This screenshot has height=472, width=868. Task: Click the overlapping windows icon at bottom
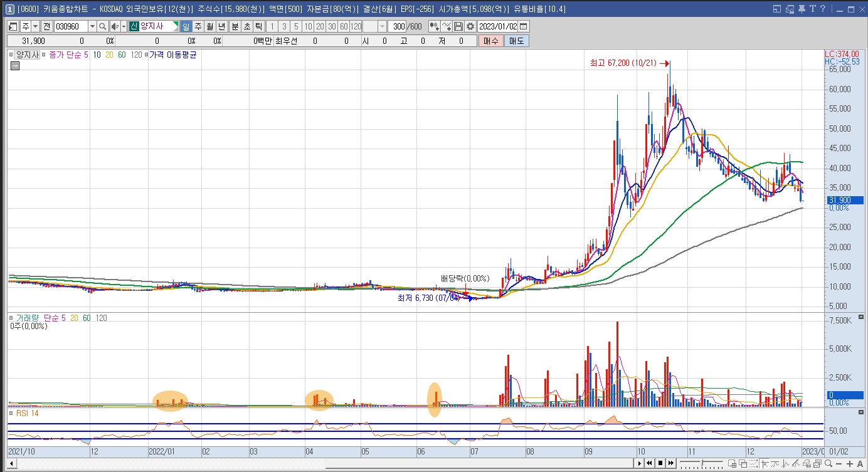pyautogui.click(x=743, y=463)
